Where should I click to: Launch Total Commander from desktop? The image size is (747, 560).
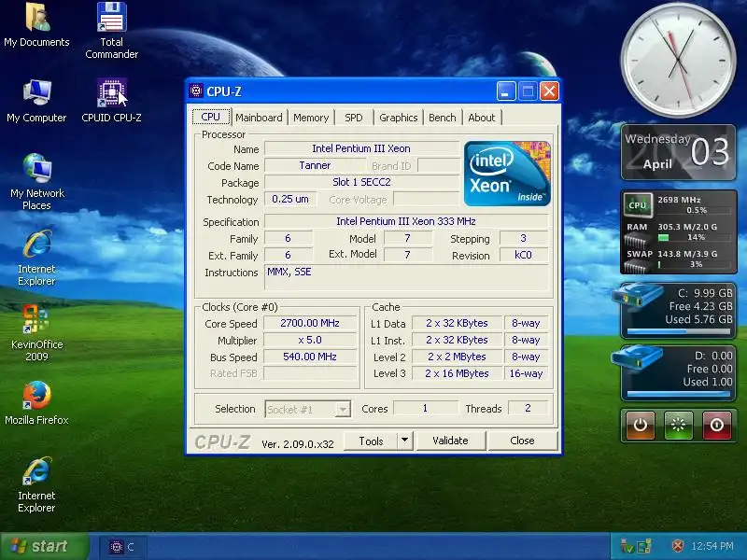(x=111, y=30)
